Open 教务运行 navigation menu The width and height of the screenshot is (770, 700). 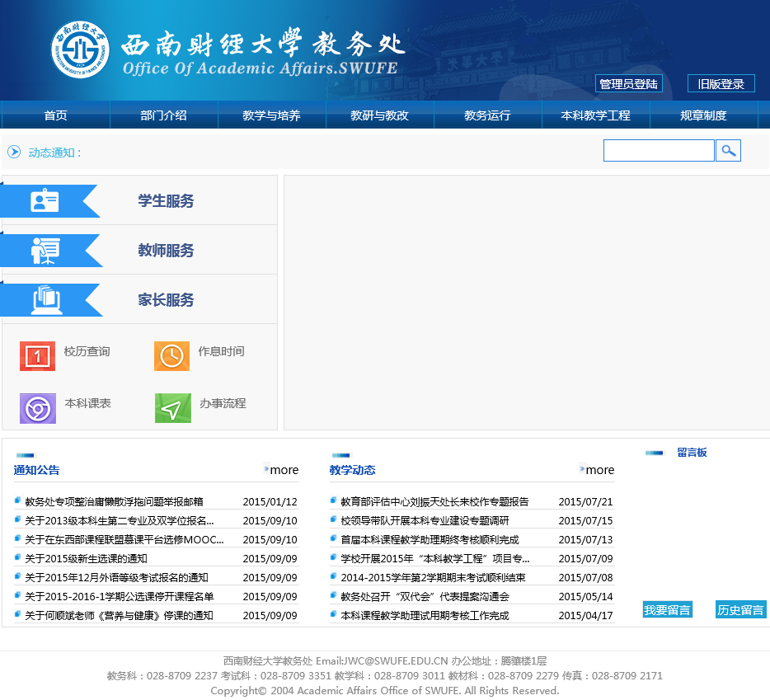pyautogui.click(x=487, y=115)
